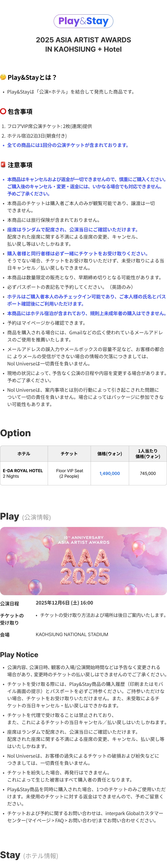Select the E-DA ROYAL HOTEL table cell
The height and width of the screenshot is (868, 167).
[24, 473]
